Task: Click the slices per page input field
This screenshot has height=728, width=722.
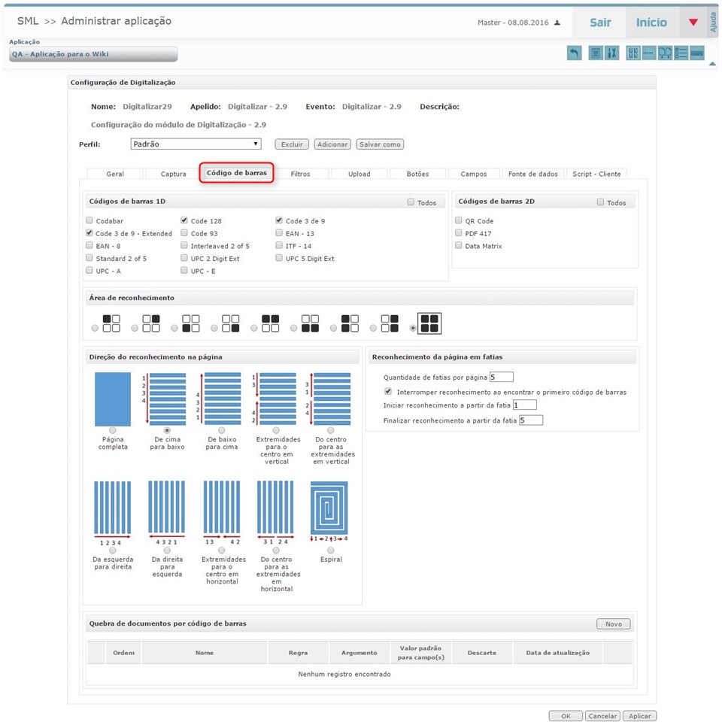Action: pyautogui.click(x=502, y=377)
